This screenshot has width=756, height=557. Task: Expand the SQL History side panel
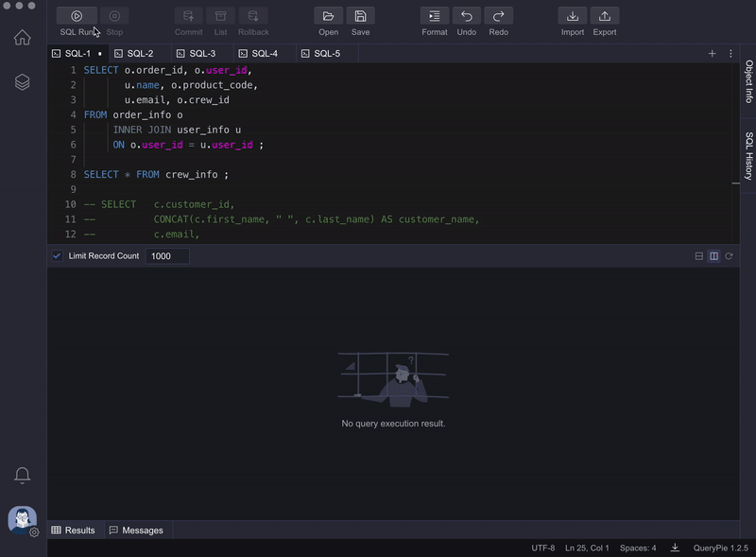747,151
